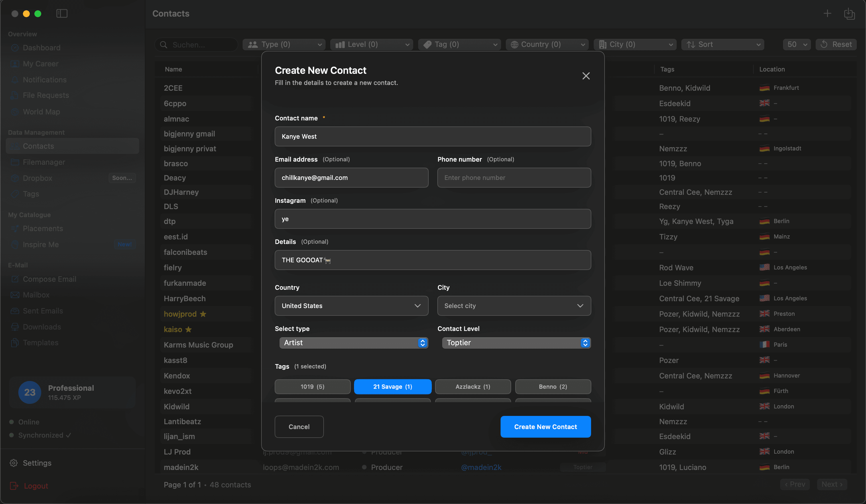Expand the Tag filter dropdown
The width and height of the screenshot is (866, 504).
(459, 44)
